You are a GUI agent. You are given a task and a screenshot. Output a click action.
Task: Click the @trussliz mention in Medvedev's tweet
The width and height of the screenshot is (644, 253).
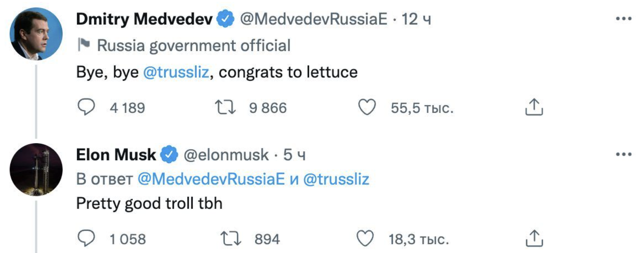[176, 72]
